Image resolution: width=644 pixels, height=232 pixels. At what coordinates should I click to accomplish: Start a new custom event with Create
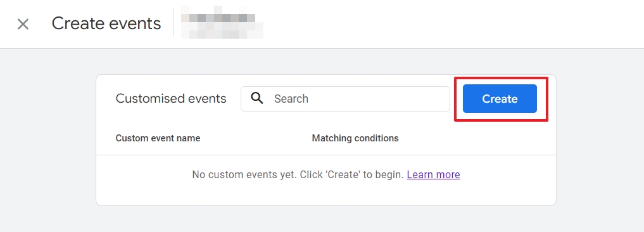(500, 99)
